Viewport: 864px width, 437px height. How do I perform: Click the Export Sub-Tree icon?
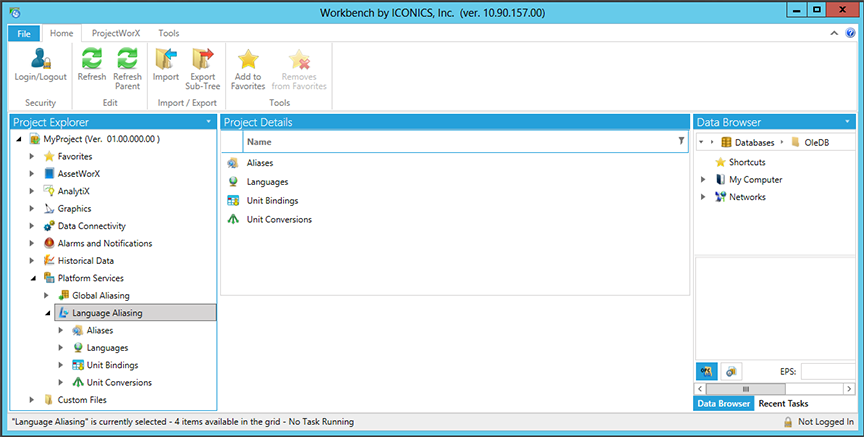[202, 60]
